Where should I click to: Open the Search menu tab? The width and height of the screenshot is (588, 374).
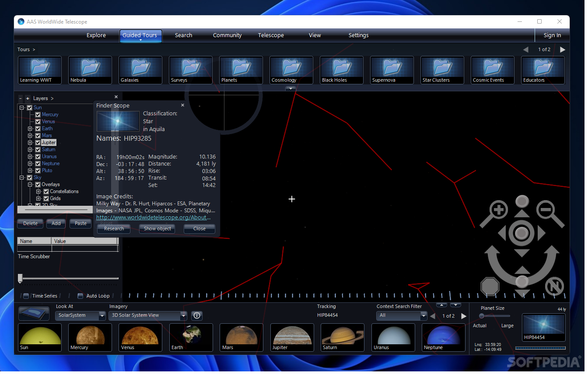tap(184, 35)
